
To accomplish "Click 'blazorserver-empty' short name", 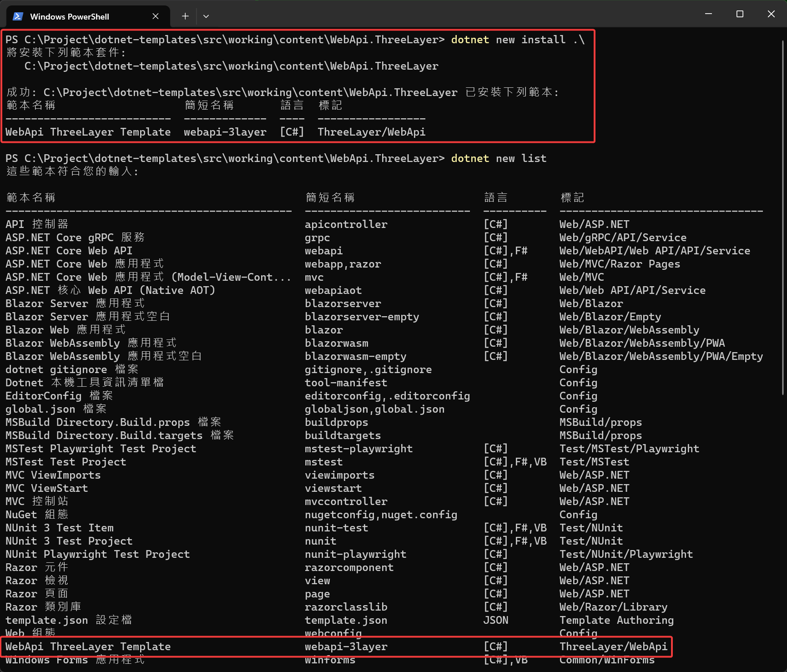I will pyautogui.click(x=362, y=317).
